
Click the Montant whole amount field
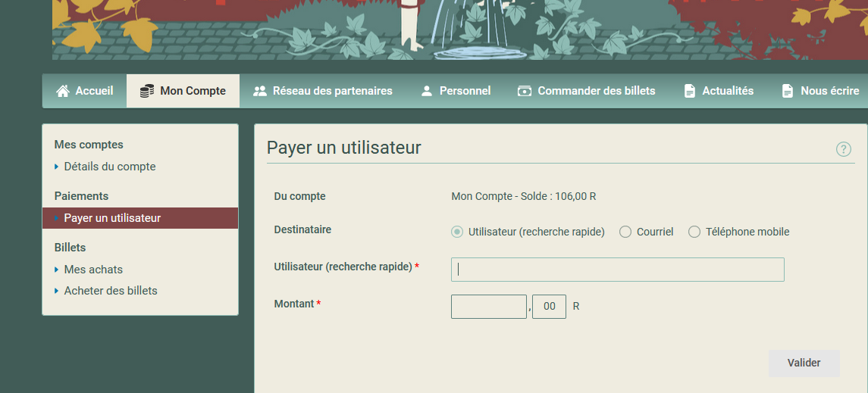point(489,306)
